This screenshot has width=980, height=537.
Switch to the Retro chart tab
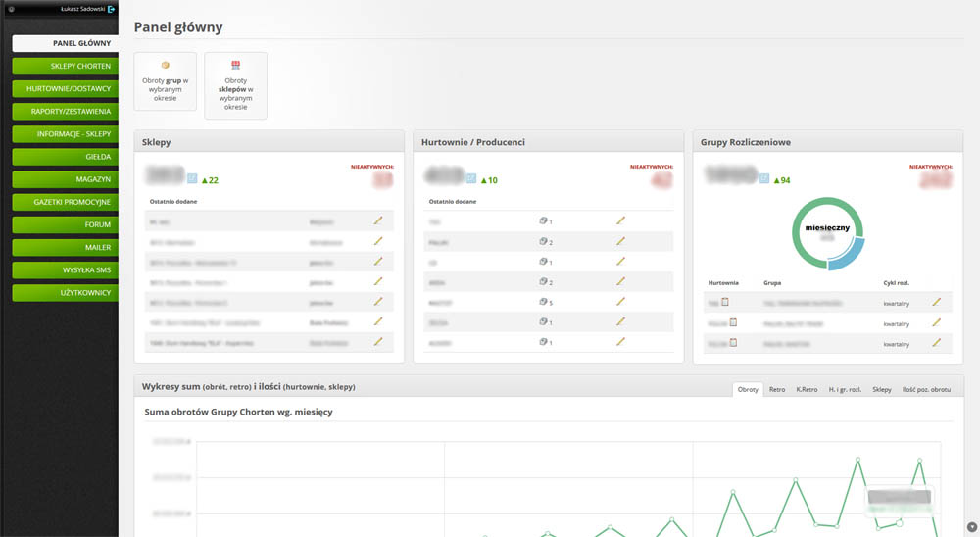coord(777,389)
